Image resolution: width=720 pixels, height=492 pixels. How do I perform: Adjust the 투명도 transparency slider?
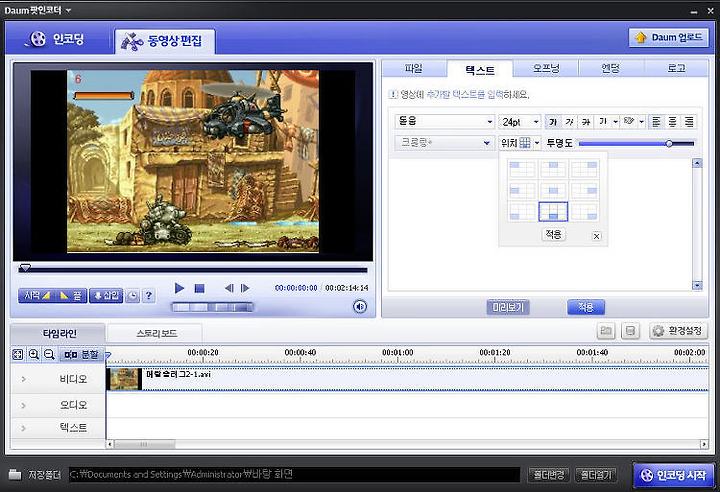[x=636, y=144]
